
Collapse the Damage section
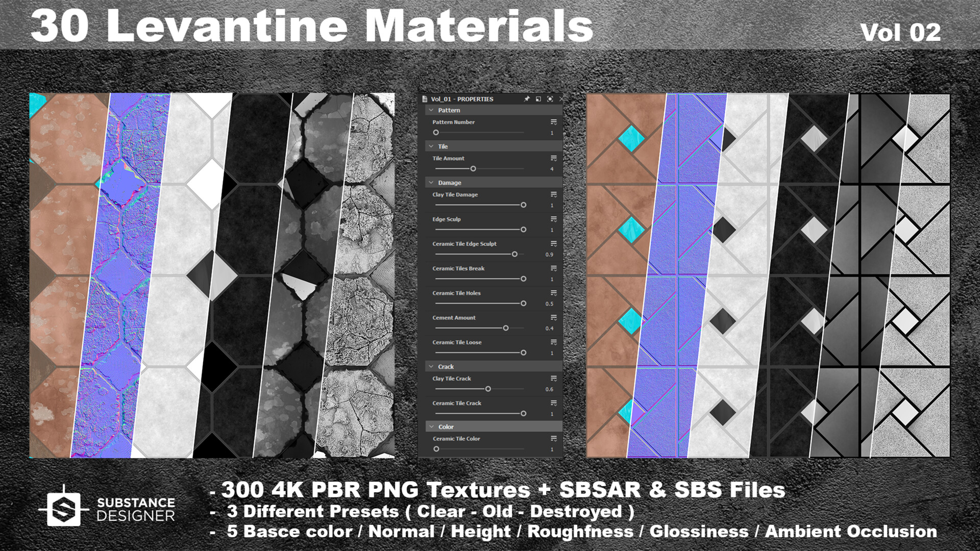pos(431,182)
